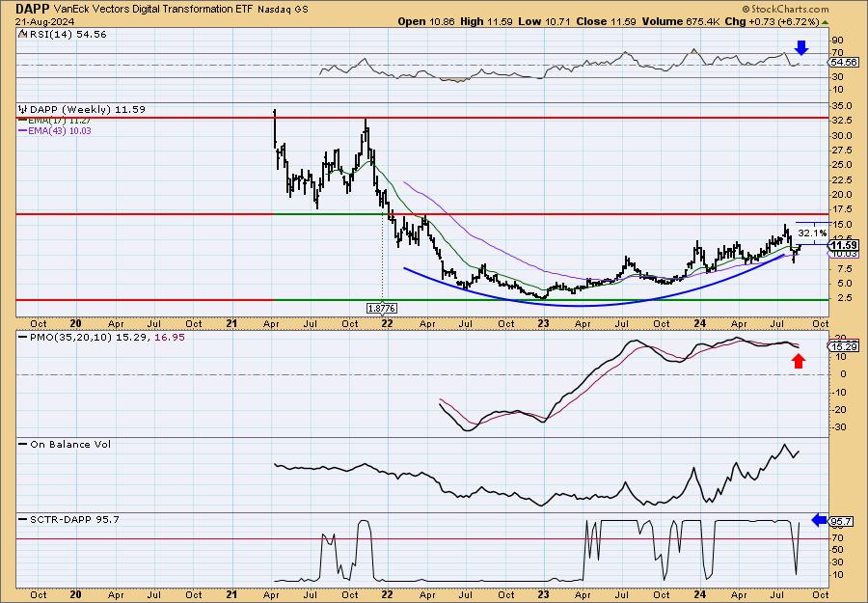Click the 15.29 PMO value tag
The width and height of the screenshot is (868, 603).
[x=845, y=347]
